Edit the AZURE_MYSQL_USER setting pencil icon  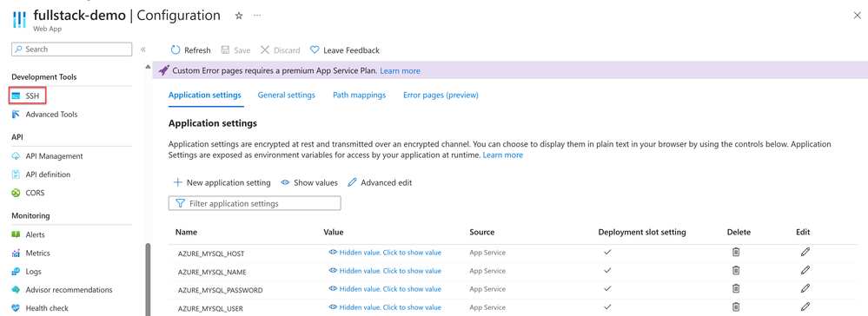tap(805, 306)
